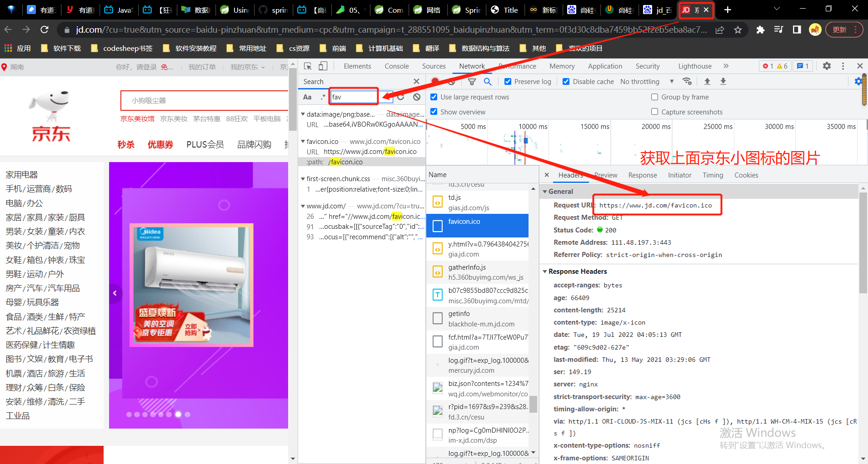Click the network search magnifier icon
The image size is (868, 464).
point(488,82)
